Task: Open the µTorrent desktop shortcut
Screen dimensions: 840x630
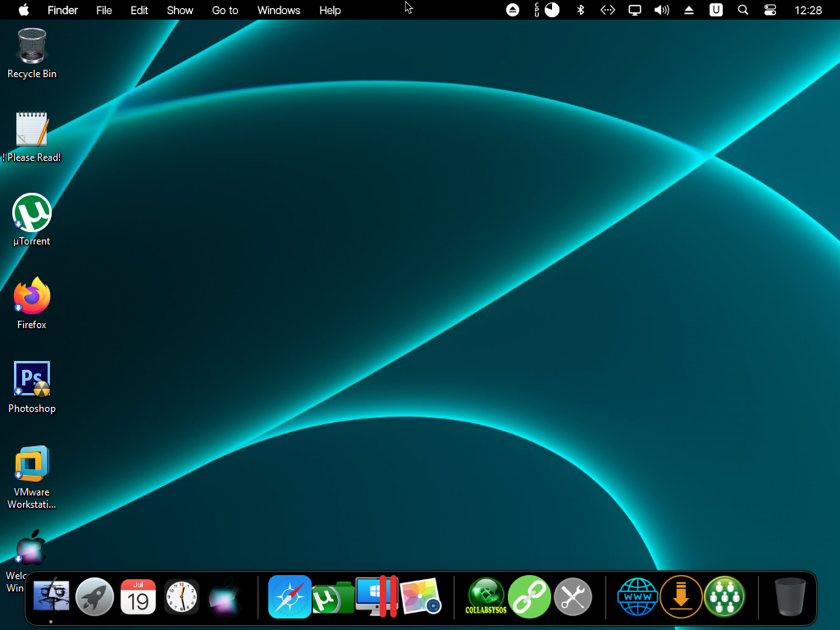Action: click(x=32, y=213)
